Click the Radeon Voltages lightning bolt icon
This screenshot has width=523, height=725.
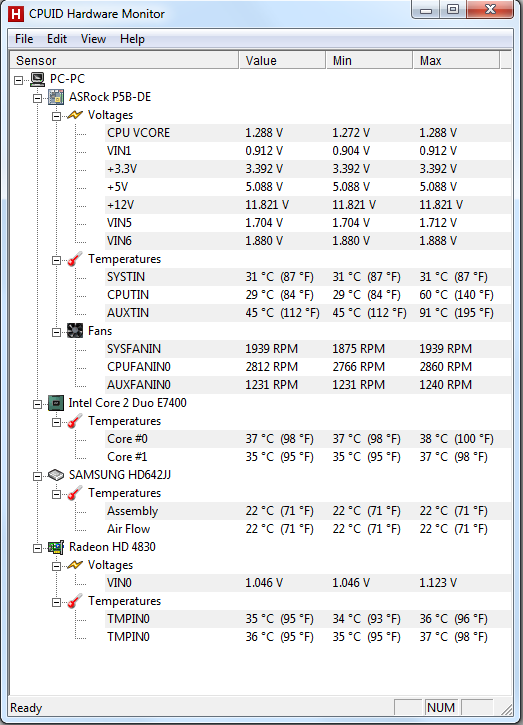(75, 565)
